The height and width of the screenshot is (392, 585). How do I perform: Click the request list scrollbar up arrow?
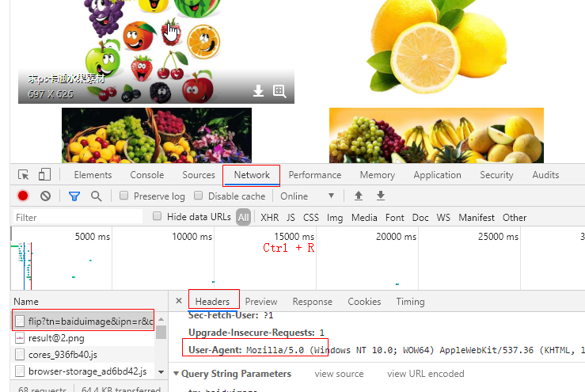[x=161, y=319]
